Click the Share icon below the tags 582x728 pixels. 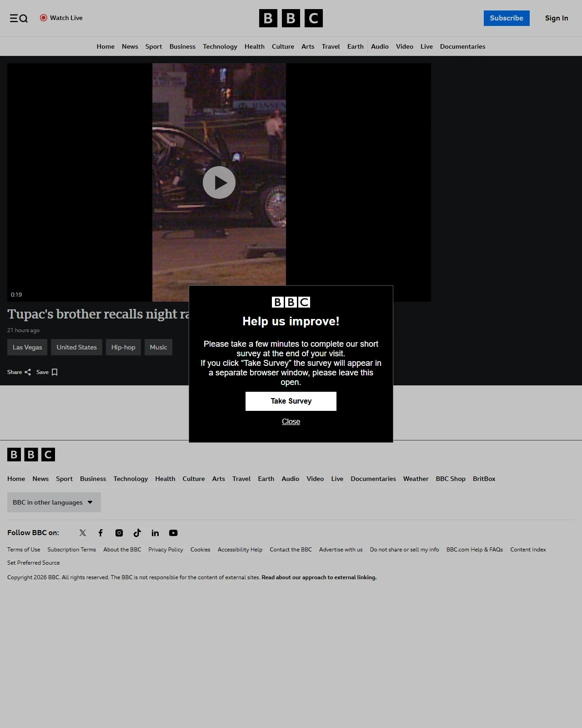point(28,372)
